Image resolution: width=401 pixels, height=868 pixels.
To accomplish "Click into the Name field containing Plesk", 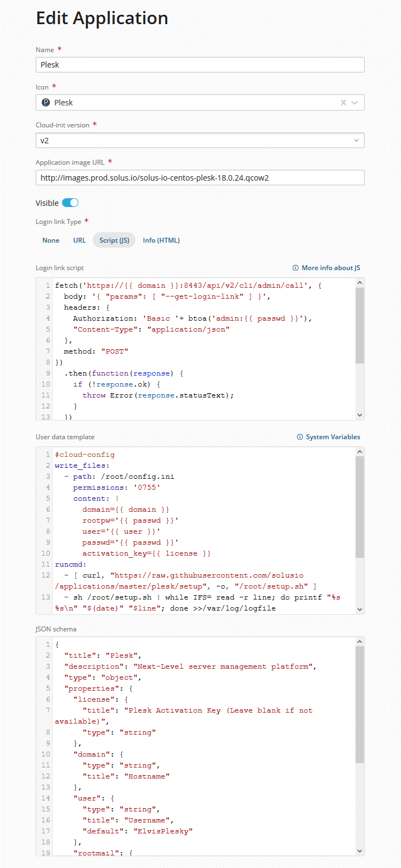I will [x=200, y=65].
